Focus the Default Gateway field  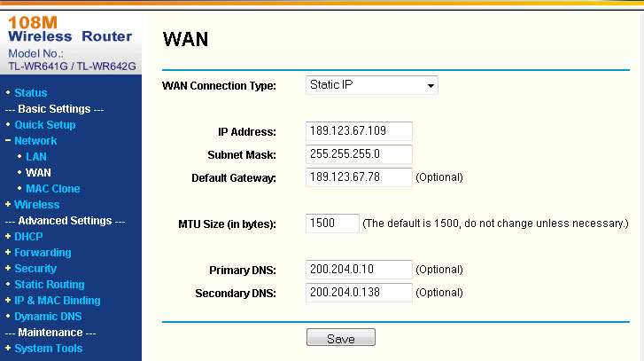(x=359, y=177)
